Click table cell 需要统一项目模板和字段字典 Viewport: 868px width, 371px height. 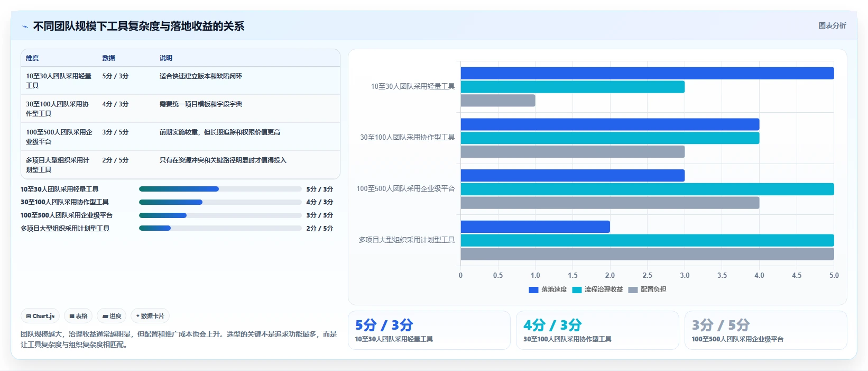201,104
